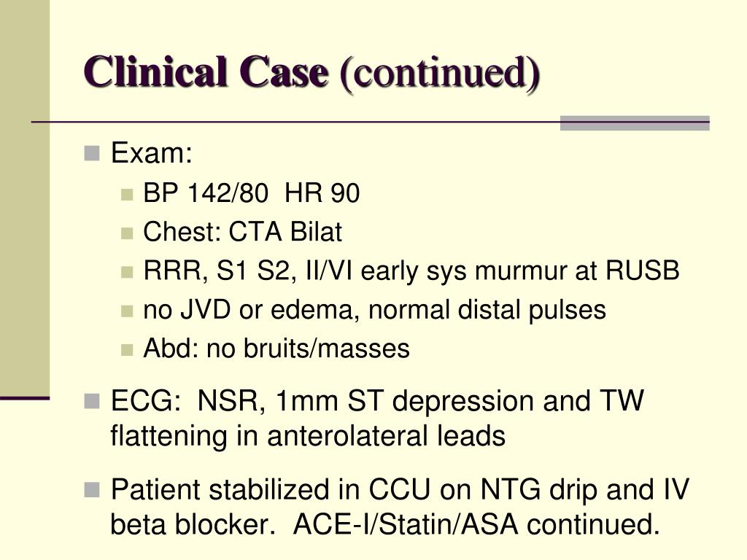Click the 'Chest: CTA Bilat' text

pyautogui.click(x=242, y=233)
